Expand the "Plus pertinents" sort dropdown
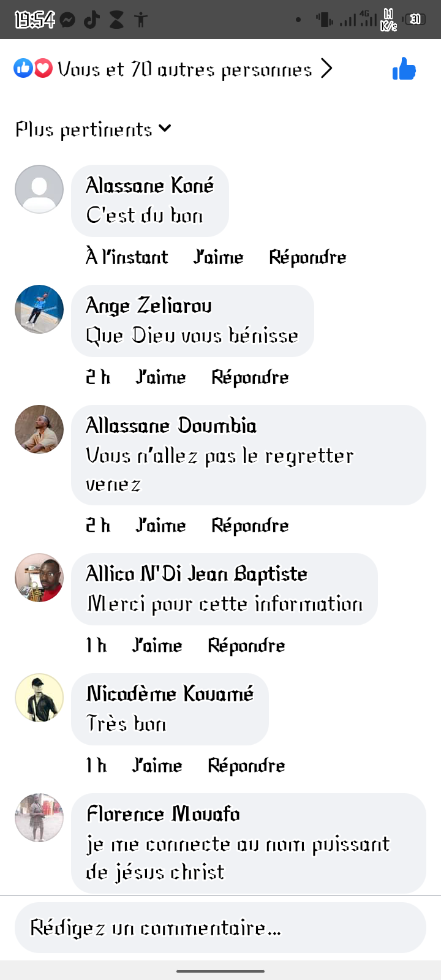 93,129
